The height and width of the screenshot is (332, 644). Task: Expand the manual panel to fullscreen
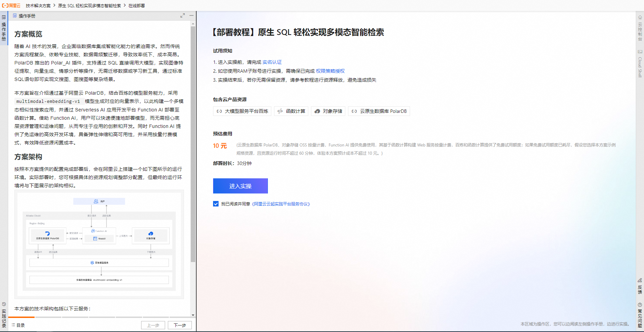pos(183,16)
